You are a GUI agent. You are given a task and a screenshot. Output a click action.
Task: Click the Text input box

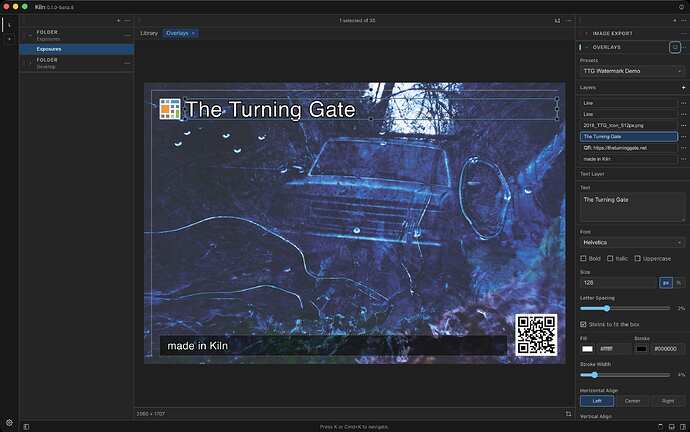click(632, 207)
